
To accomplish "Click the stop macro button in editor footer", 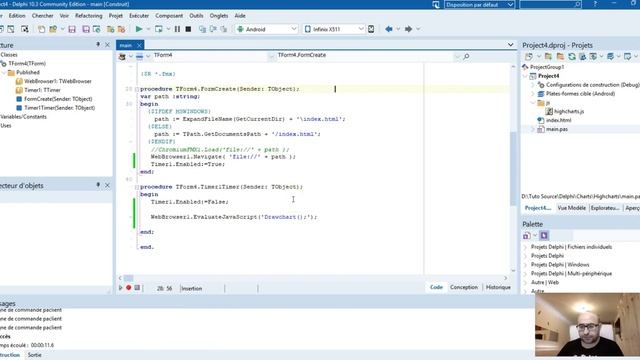I will pyautogui.click(x=137, y=288).
